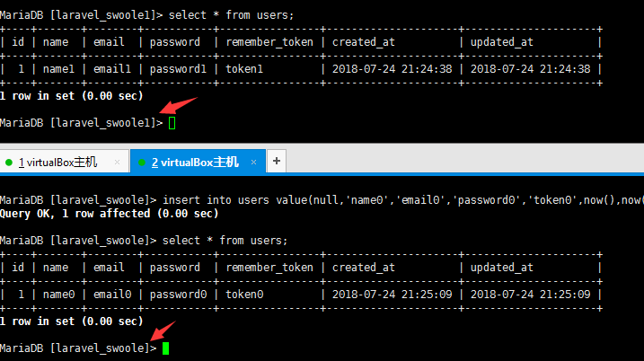Screen dimensions: 644x361
Task: Click the remember_token header in upper table
Action: coord(269,42)
